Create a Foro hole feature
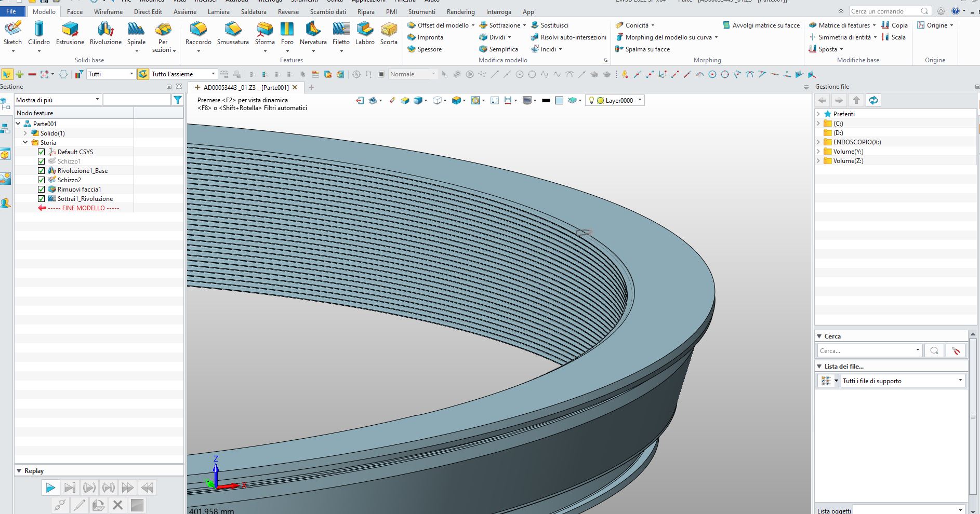 [287, 34]
